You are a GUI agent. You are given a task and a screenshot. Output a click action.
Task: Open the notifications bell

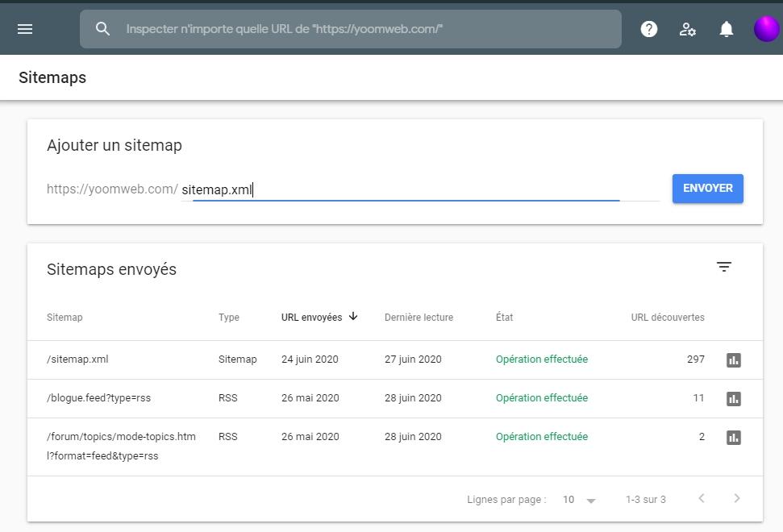click(x=726, y=28)
